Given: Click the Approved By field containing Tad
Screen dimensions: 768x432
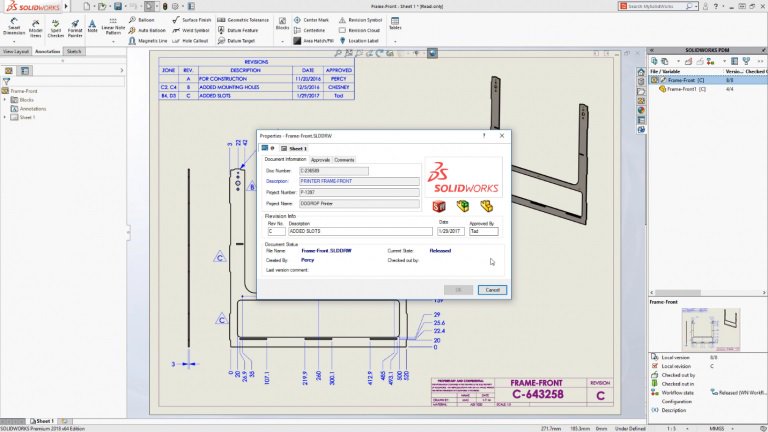Looking at the screenshot, I should 483,231.
